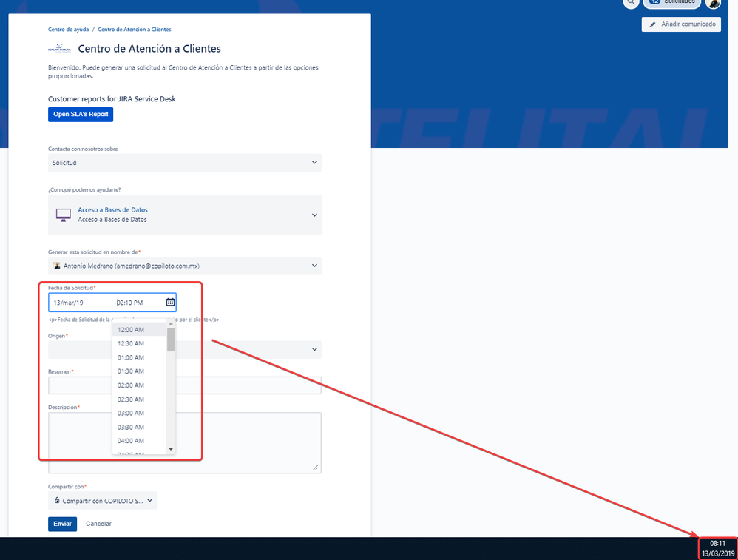Click into the Descripción text area
Viewport: 738px width, 560px height.
185,442
